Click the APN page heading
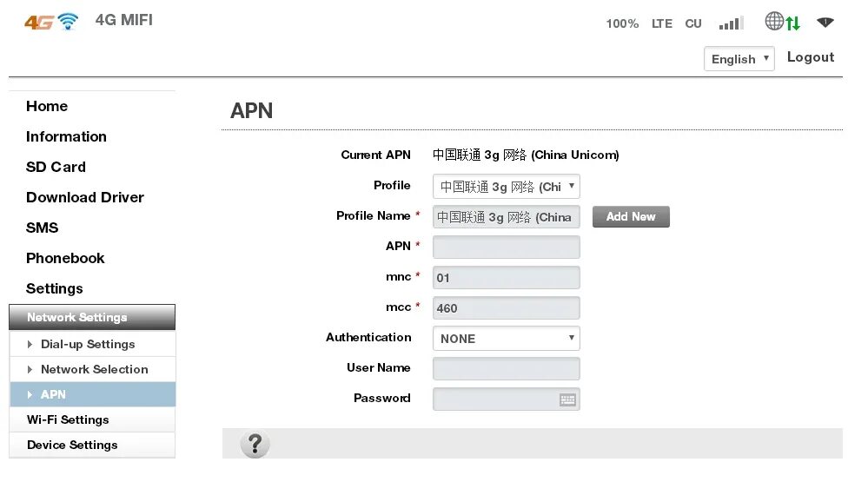This screenshot has width=868, height=482. pyautogui.click(x=252, y=110)
